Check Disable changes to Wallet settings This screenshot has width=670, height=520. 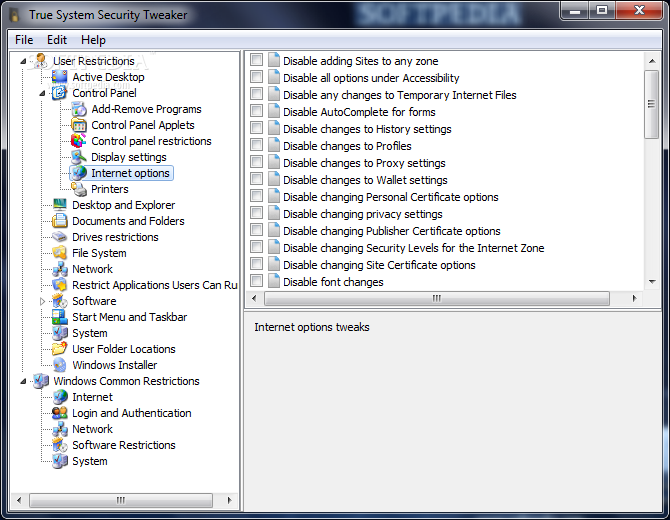(x=256, y=179)
